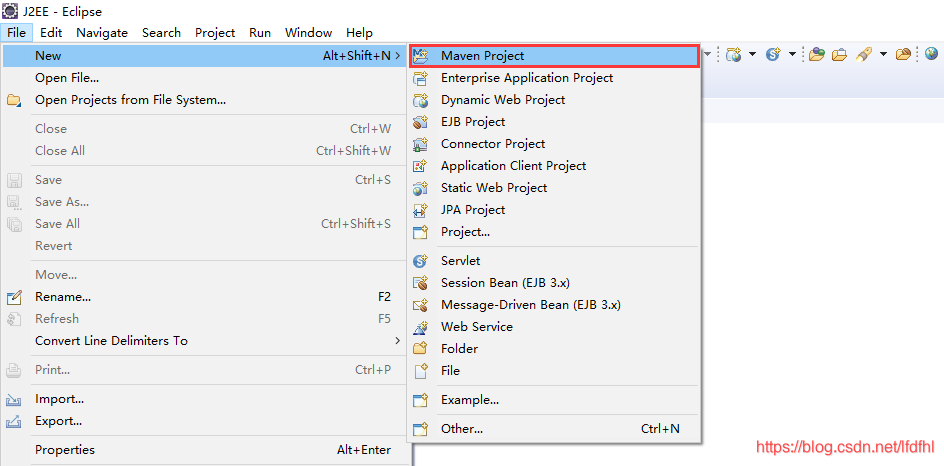
Task: Open the Help menu
Action: coord(359,33)
